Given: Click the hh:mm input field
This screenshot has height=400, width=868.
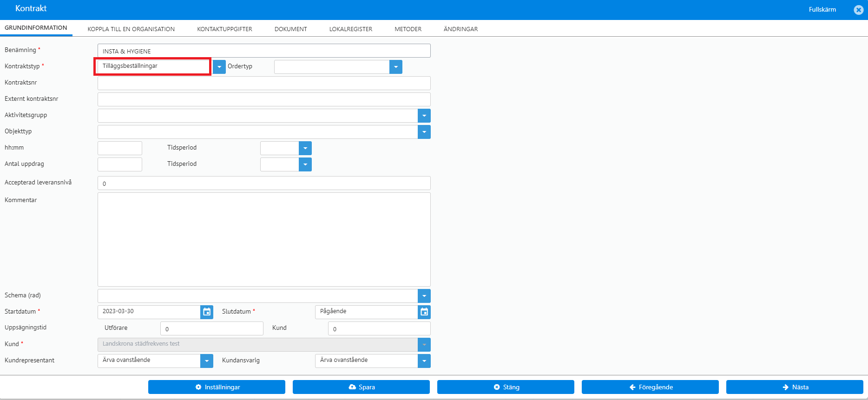Looking at the screenshot, I should point(120,148).
